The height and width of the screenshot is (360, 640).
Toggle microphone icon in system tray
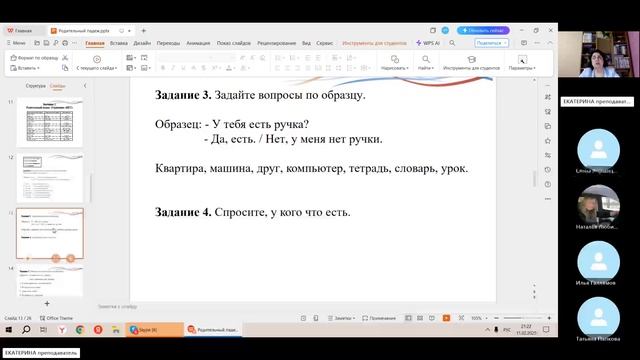click(496, 329)
